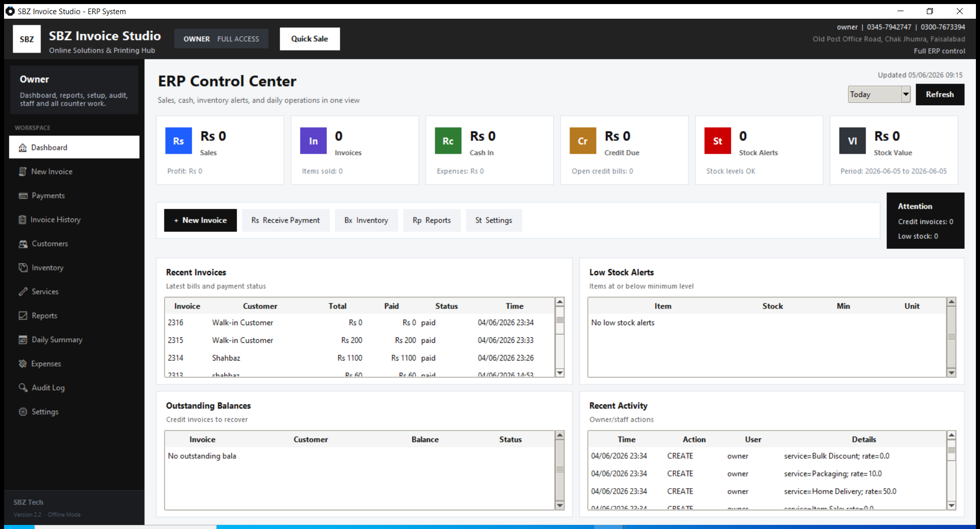Click the green Rc Cash In icon
This screenshot has height=529, width=980.
pos(448,141)
